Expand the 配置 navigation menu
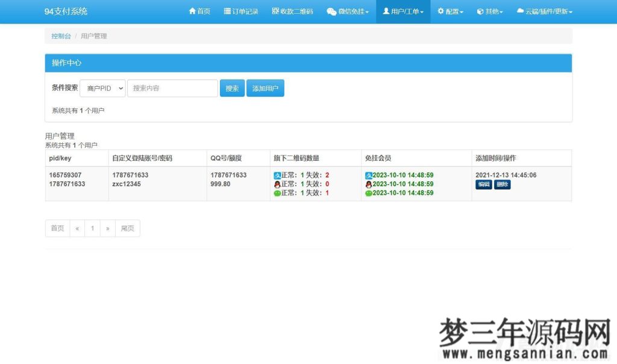 (x=450, y=11)
